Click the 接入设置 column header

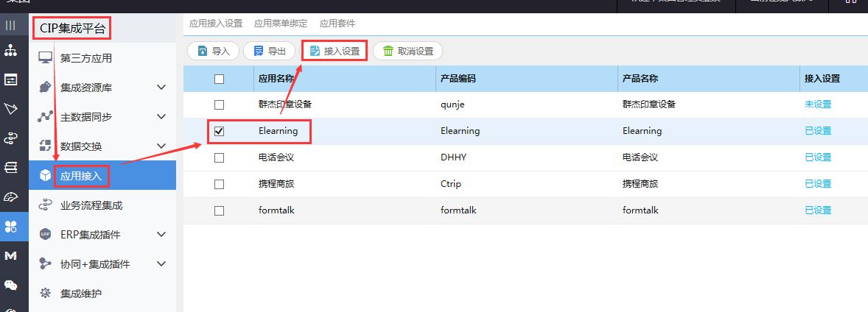pos(833,79)
